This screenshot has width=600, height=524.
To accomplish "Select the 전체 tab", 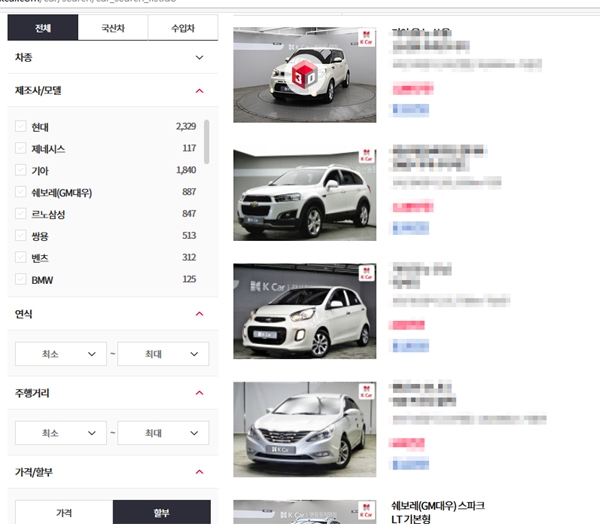I will tap(43, 28).
